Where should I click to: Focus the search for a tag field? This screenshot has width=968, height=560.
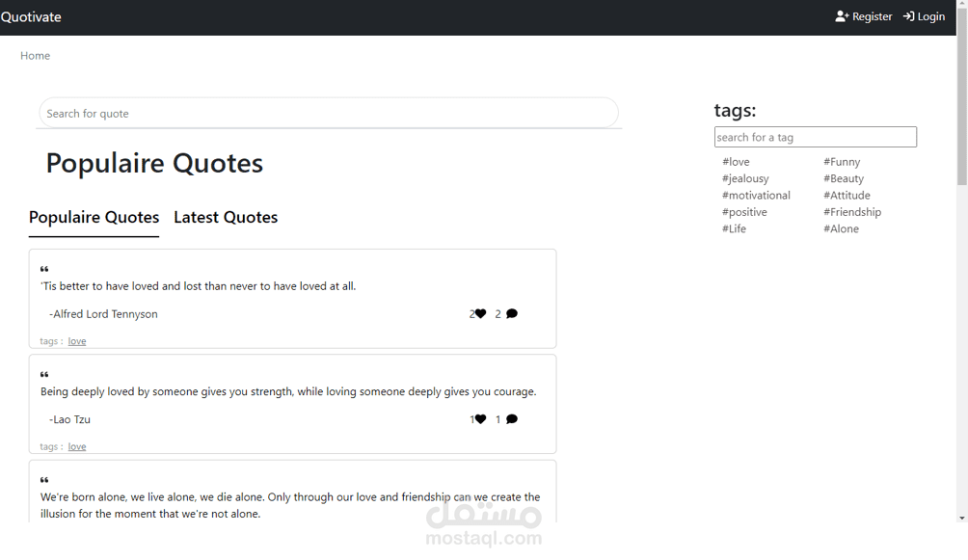(816, 137)
